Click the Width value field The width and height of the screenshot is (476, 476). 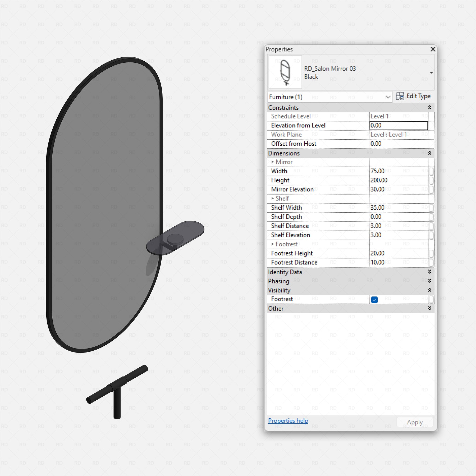pyautogui.click(x=398, y=171)
